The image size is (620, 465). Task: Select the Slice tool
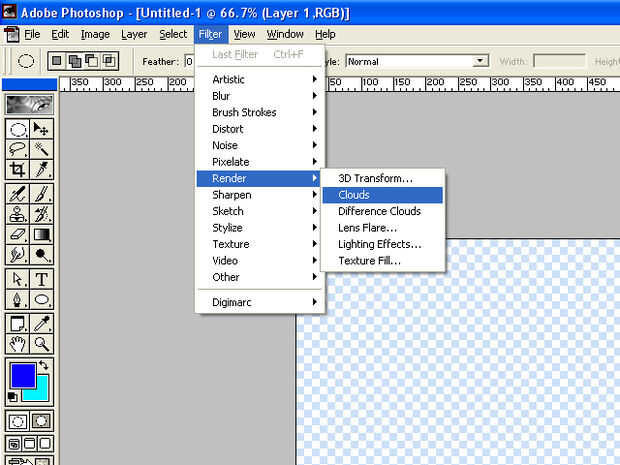[x=41, y=170]
